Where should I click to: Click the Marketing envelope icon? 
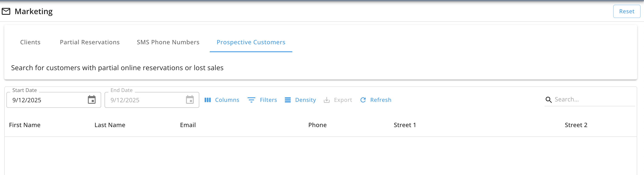click(x=6, y=11)
